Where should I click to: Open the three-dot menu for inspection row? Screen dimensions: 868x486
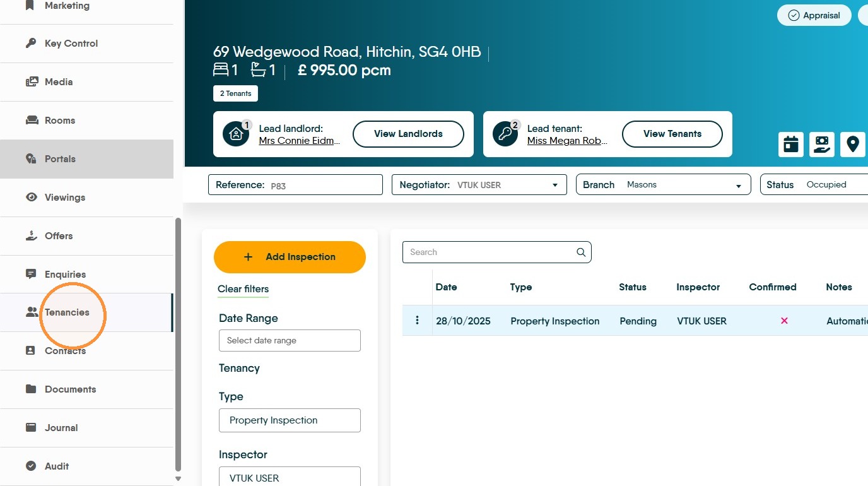417,321
